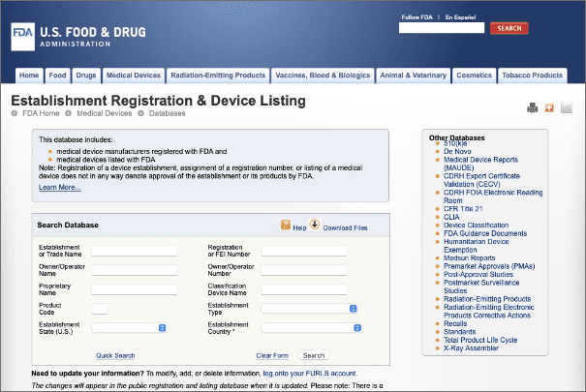This screenshot has width=586, height=392.
Task: Open the Device Classification link
Action: click(477, 226)
